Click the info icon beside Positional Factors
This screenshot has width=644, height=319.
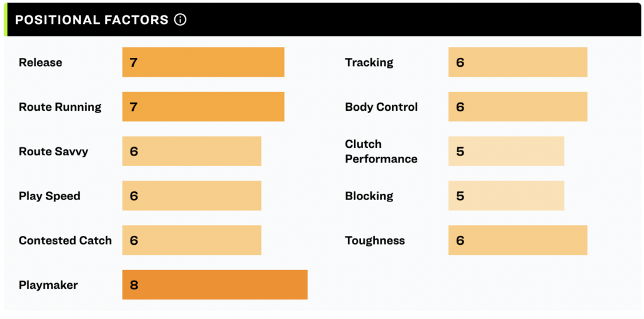tap(180, 20)
